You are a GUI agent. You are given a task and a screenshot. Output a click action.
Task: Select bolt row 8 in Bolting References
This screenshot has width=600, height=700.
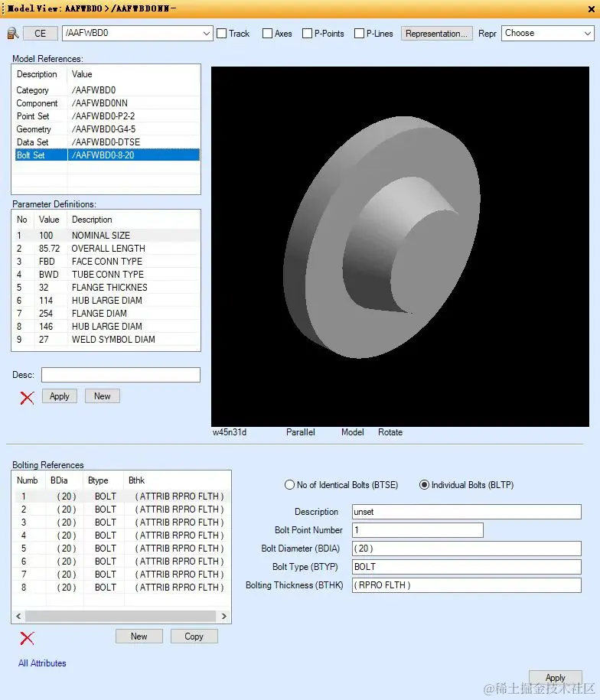[122, 587]
